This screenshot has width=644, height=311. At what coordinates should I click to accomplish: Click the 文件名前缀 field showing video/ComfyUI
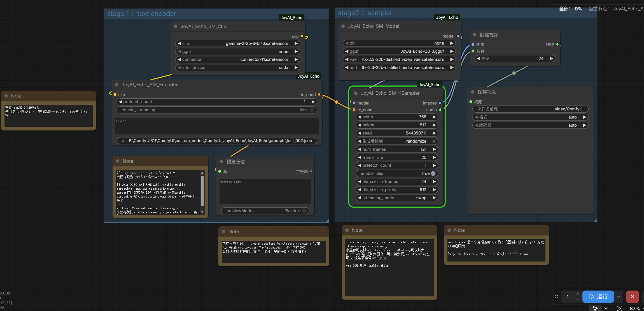click(x=530, y=109)
